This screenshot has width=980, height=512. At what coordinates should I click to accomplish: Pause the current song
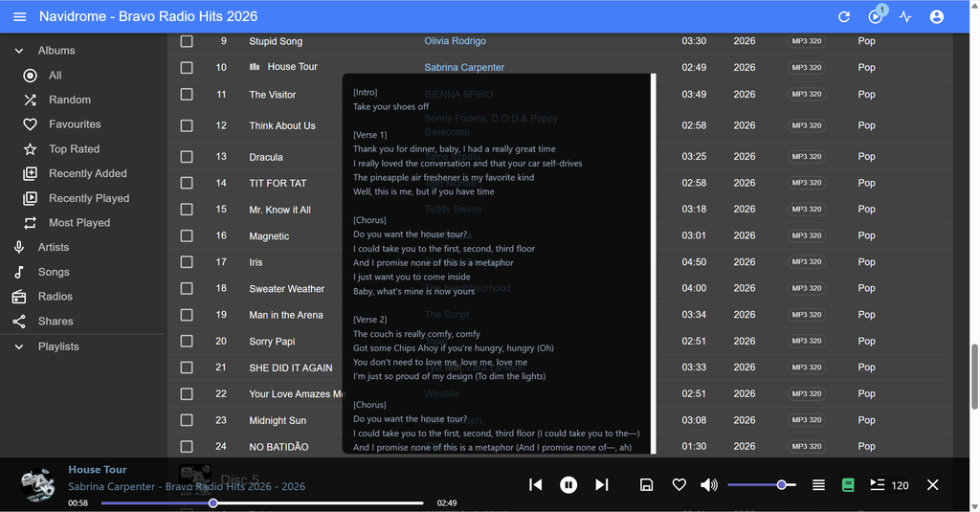pyautogui.click(x=568, y=484)
